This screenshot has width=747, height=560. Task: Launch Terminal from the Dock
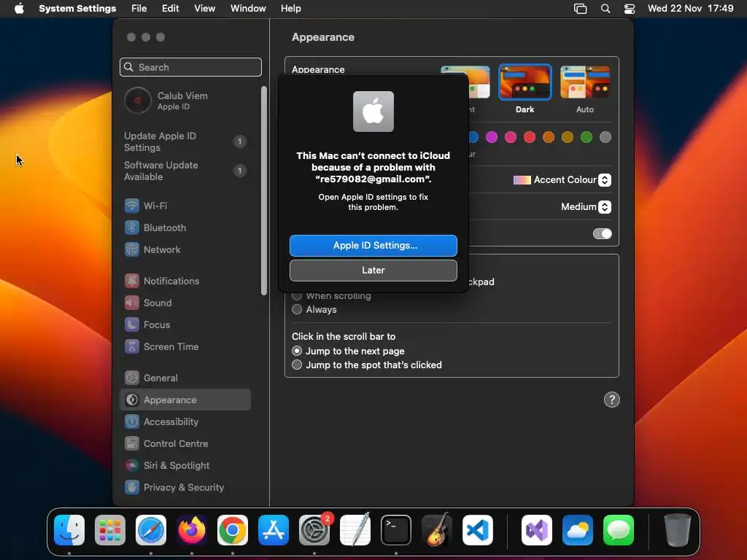[x=396, y=530]
